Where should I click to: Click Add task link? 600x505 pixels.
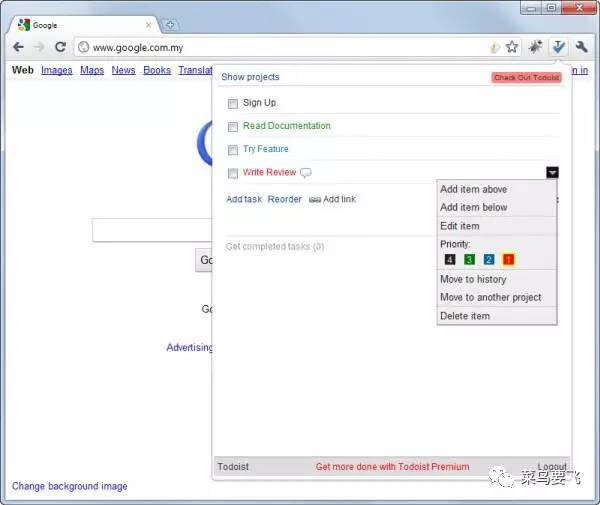tap(244, 199)
